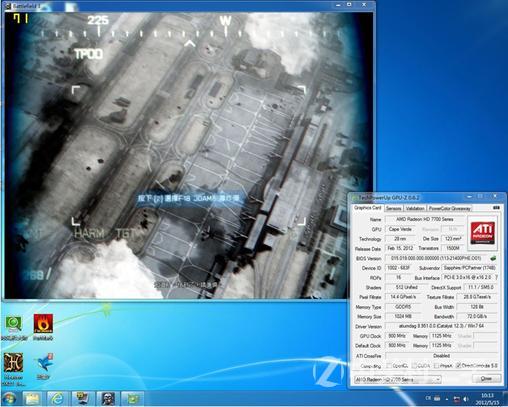The width and height of the screenshot is (508, 407).
Task: Click the BIOS Version value field
Action: 436,258
